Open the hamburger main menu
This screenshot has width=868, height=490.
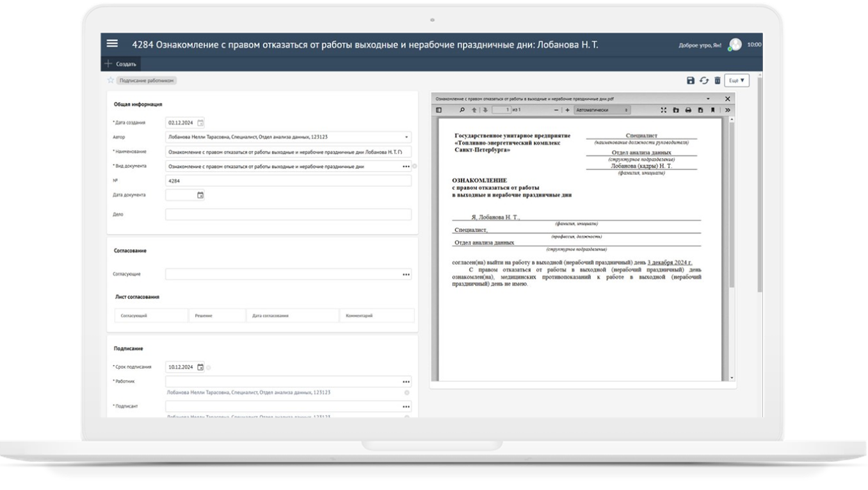pyautogui.click(x=112, y=43)
